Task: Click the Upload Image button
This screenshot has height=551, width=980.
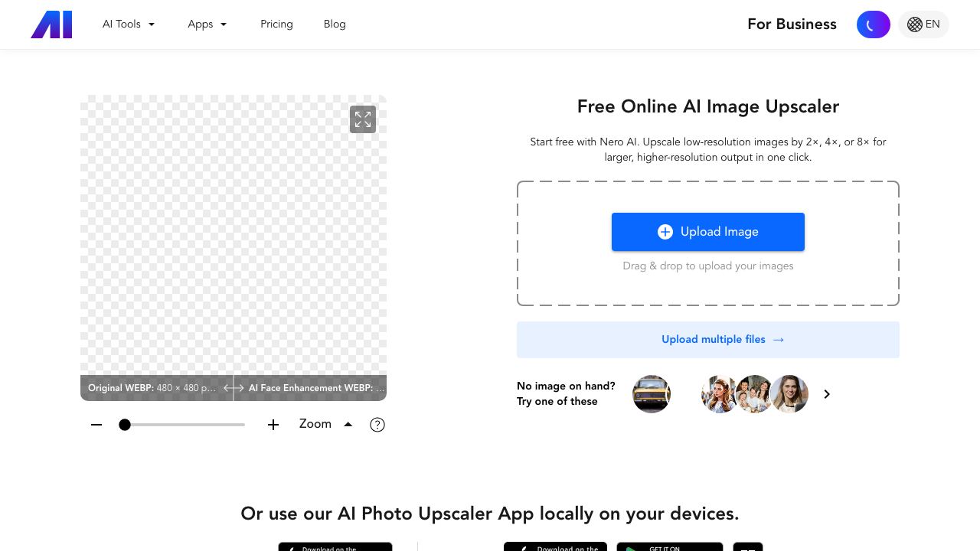Action: tap(708, 232)
